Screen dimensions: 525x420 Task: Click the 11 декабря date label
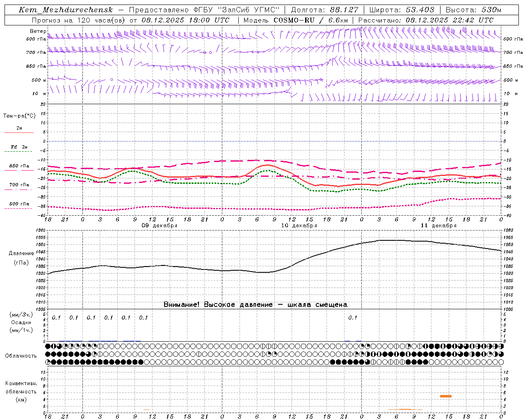point(438,226)
